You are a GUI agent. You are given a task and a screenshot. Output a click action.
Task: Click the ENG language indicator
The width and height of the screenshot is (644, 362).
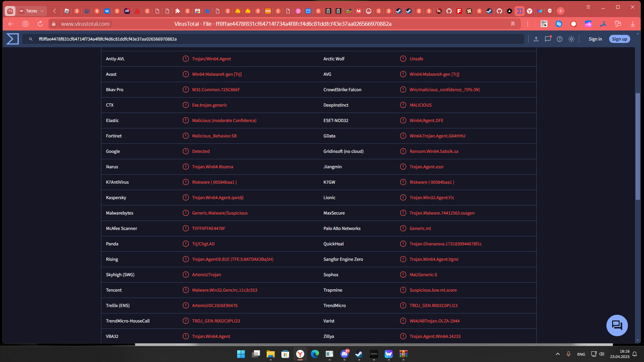point(581,354)
